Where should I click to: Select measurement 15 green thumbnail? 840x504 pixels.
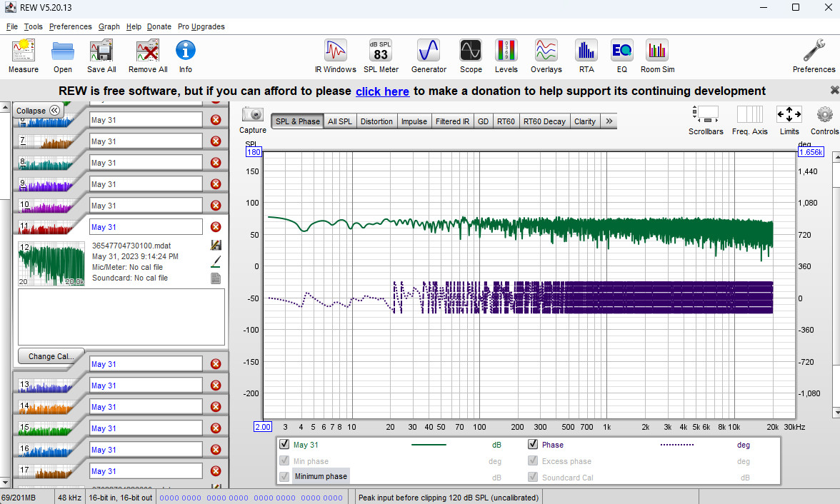pos(47,428)
